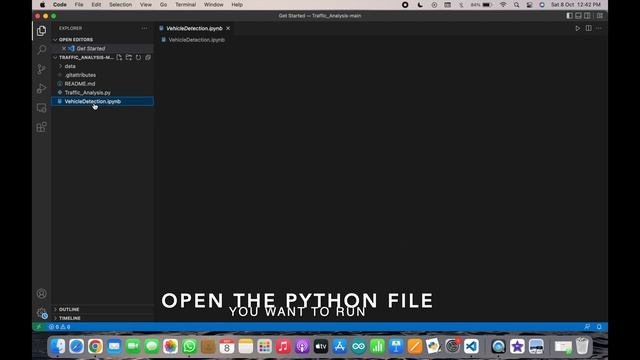The image size is (640, 360).
Task: Open the Code application menu
Action: coord(60,4)
